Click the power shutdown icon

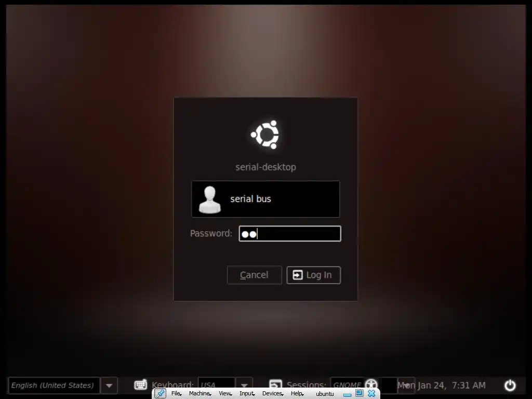tap(510, 385)
